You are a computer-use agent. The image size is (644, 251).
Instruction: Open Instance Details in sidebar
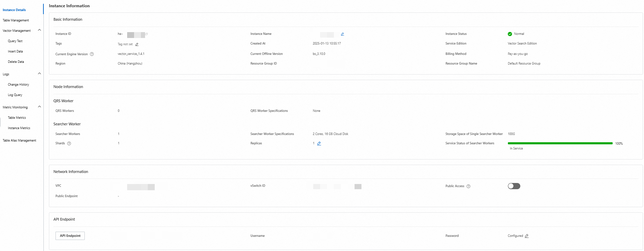(14, 10)
